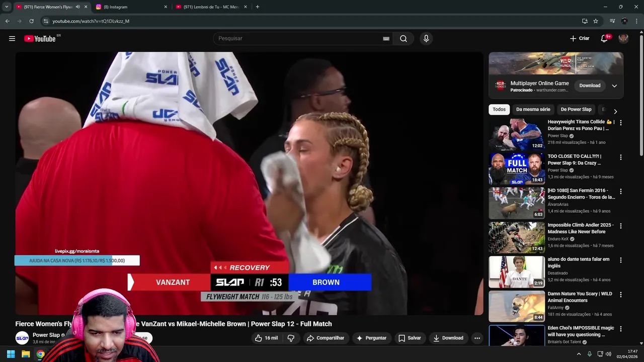Open File Explorer from the taskbar
644x362 pixels.
[x=26, y=354]
